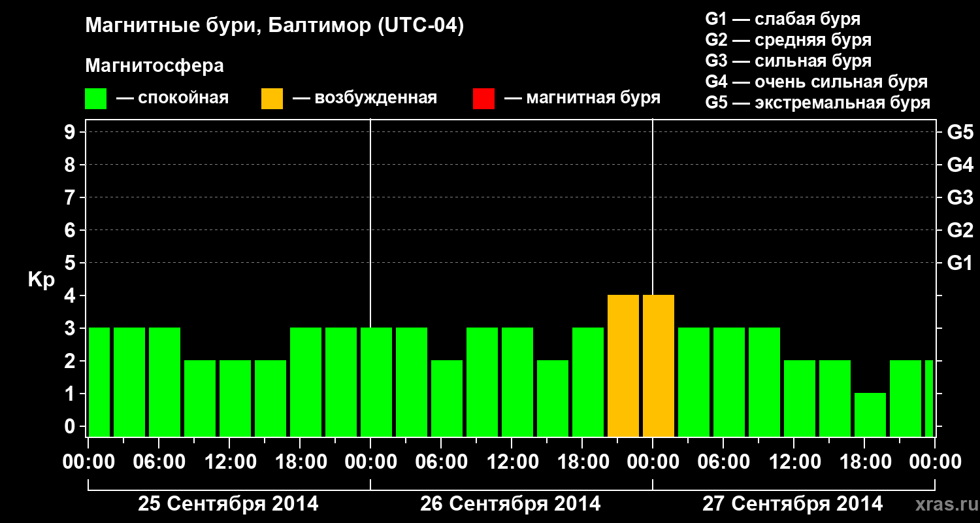Screen dimensions: 980x523
Task: Click the 'G3' label on right axis
Action: point(960,198)
